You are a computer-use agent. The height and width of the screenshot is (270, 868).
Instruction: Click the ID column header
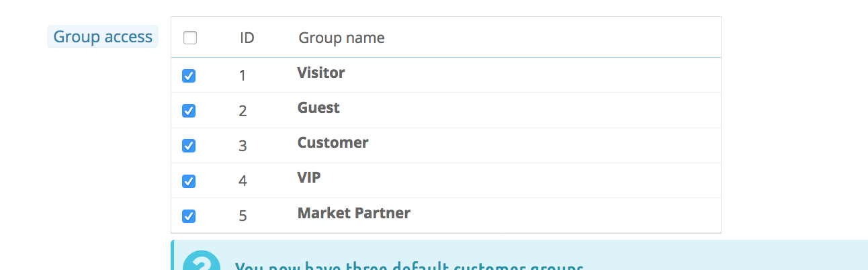(247, 38)
